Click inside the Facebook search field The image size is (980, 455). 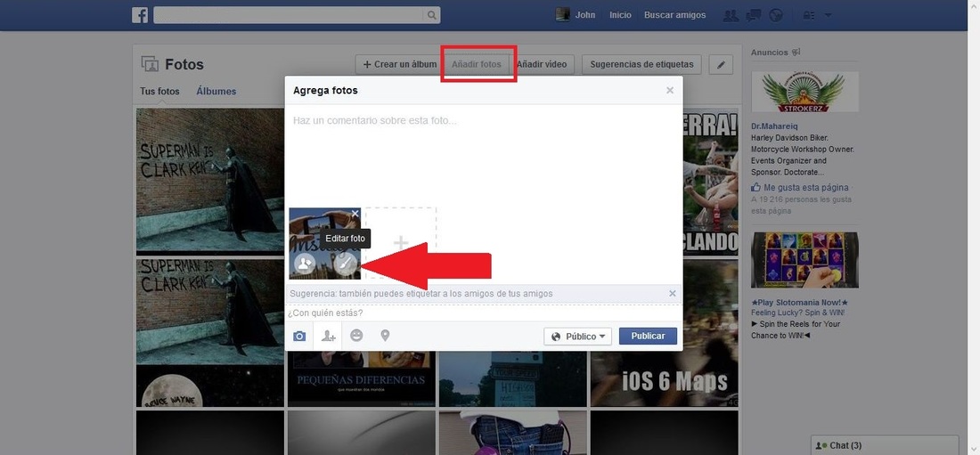[x=288, y=15]
